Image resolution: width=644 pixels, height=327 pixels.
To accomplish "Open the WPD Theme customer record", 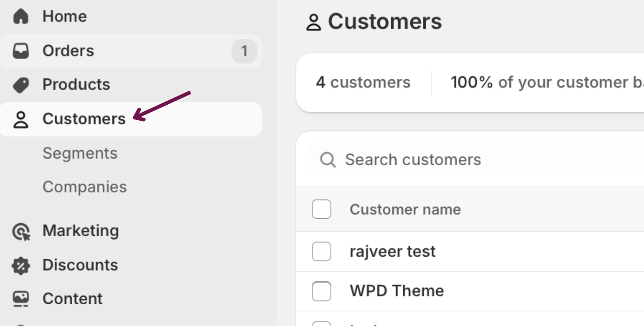I will point(396,291).
